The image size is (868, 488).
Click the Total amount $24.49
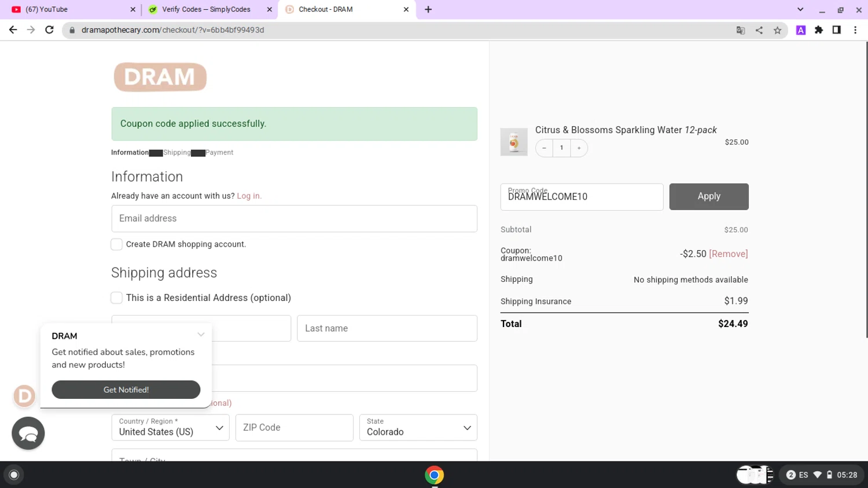[x=733, y=324]
